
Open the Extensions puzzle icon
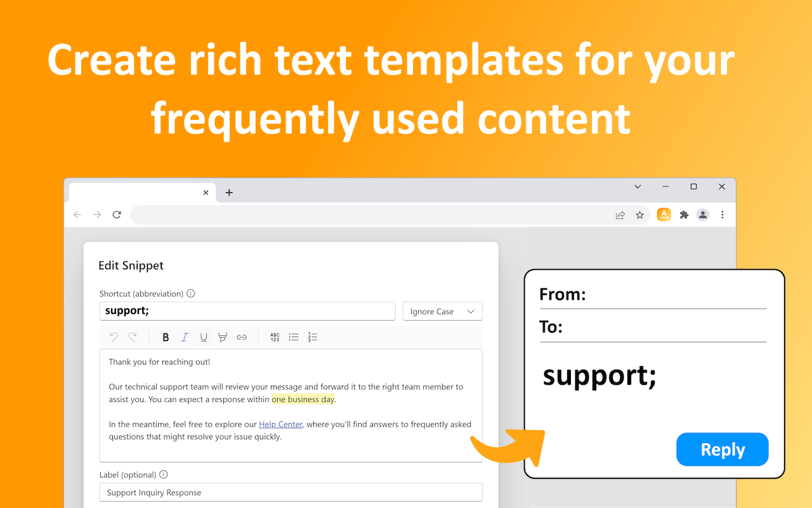tap(684, 215)
